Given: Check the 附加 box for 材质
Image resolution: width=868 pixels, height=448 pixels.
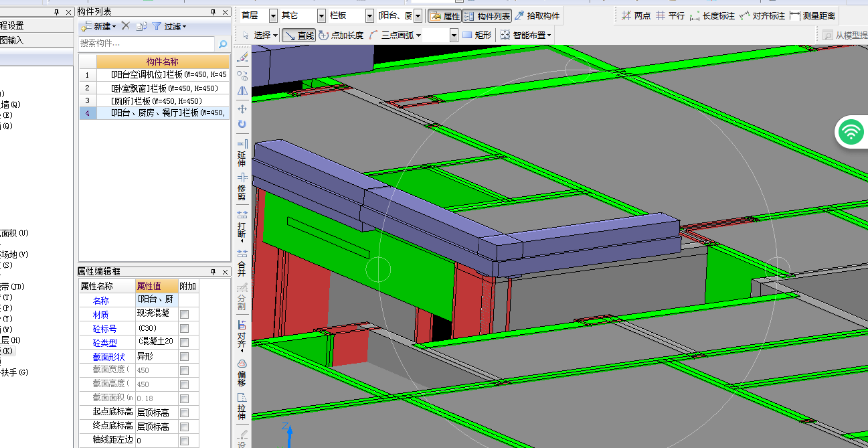Looking at the screenshot, I should click(x=184, y=314).
